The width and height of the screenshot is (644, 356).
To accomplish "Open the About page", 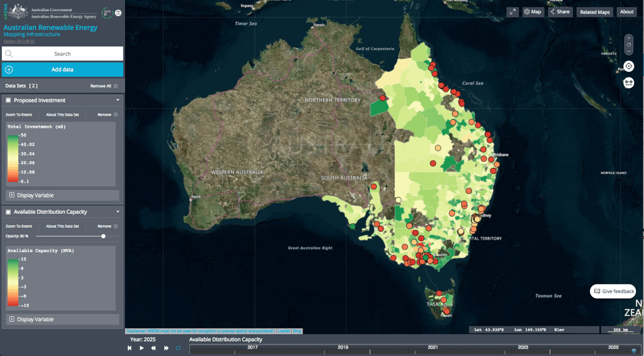I will 626,12.
